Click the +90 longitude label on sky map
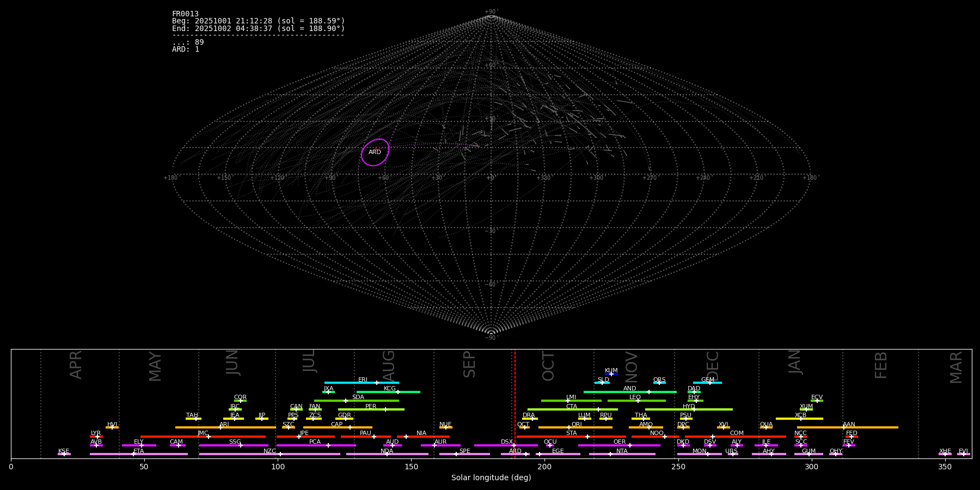This screenshot has height=490, width=980. click(329, 178)
